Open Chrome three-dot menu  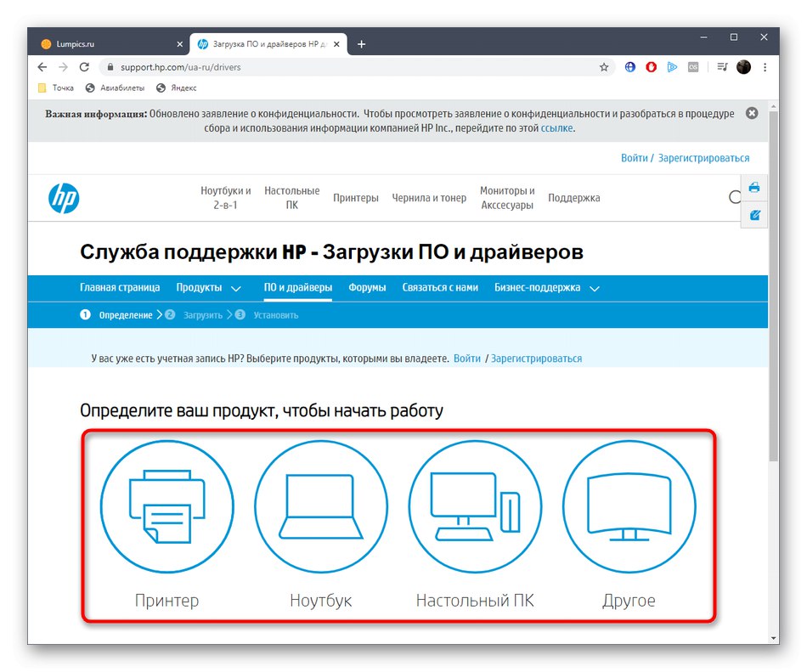(765, 67)
